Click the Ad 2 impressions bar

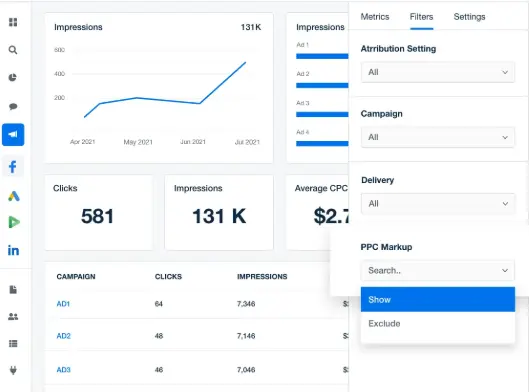click(322, 85)
